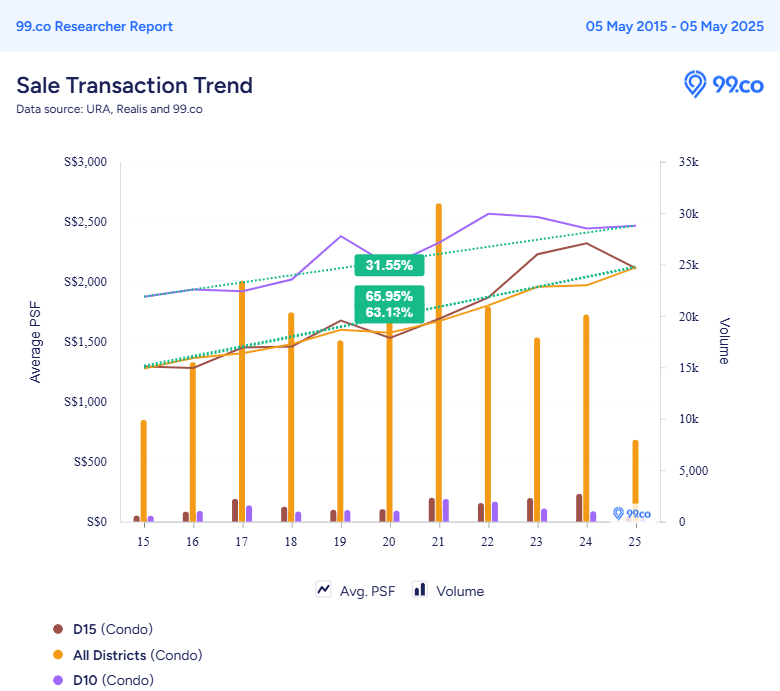The image size is (780, 691).
Task: Click the 63.13% growth label
Action: pos(390,313)
